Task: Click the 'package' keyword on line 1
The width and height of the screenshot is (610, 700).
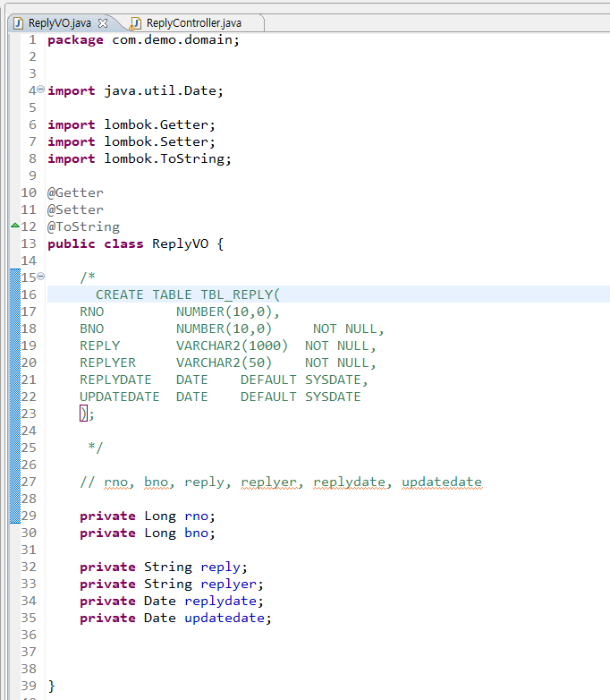Action: (75, 40)
